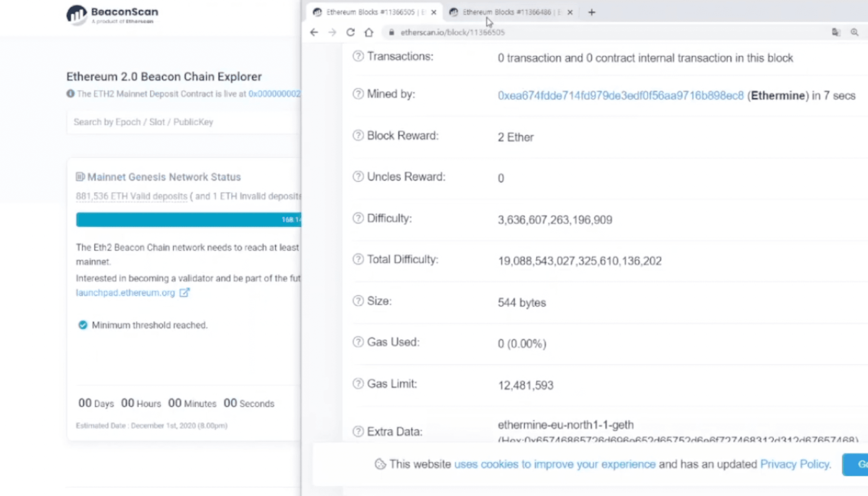Click the help icon beside Size
The height and width of the screenshot is (496, 868).
(x=358, y=301)
